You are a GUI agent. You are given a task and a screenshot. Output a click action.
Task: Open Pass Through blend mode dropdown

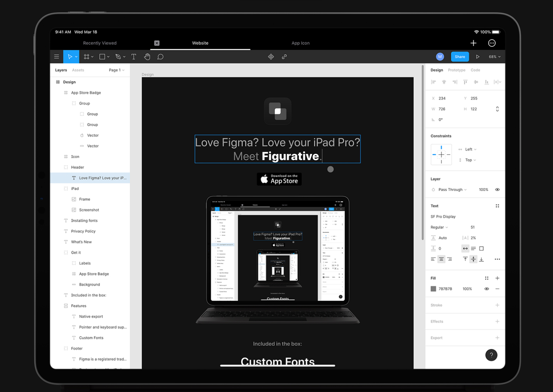pos(452,189)
